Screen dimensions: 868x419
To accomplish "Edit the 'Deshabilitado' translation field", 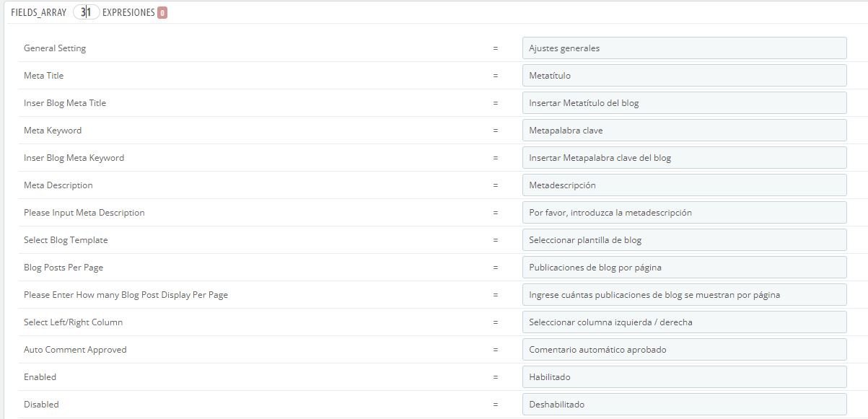I will tap(683, 405).
